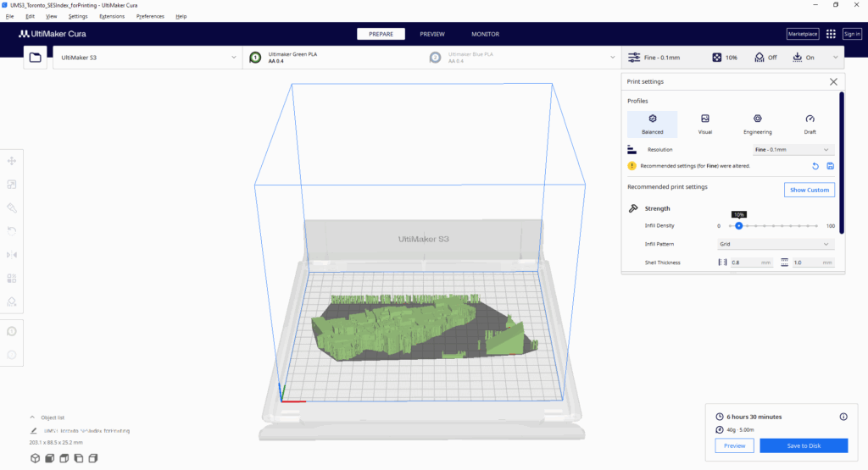Click the Save to Disk button
Image resolution: width=868 pixels, height=470 pixels.
point(802,445)
